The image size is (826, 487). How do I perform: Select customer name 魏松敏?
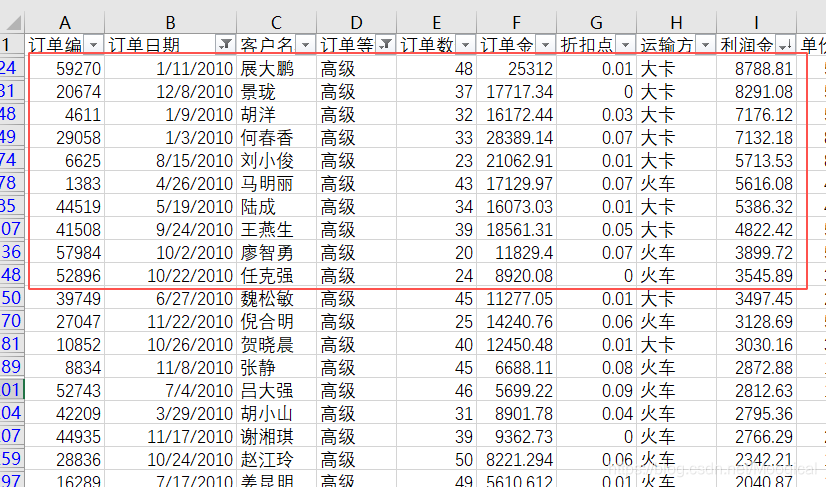pos(267,299)
